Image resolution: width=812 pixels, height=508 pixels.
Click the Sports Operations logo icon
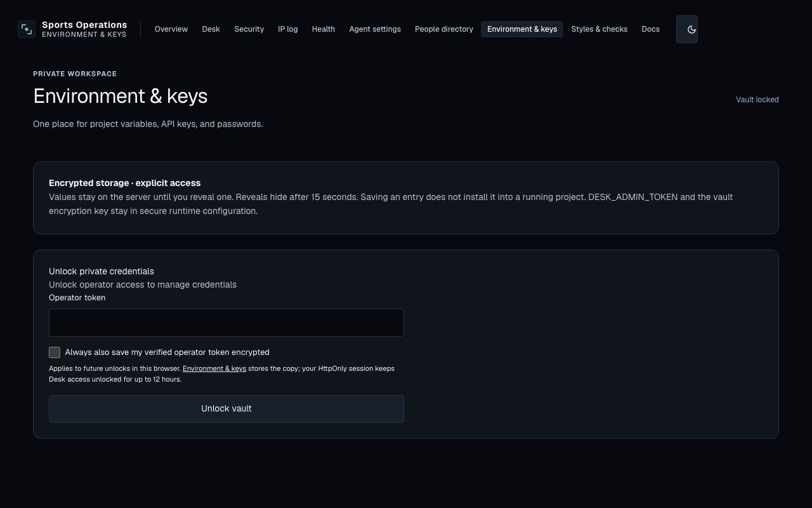27,29
